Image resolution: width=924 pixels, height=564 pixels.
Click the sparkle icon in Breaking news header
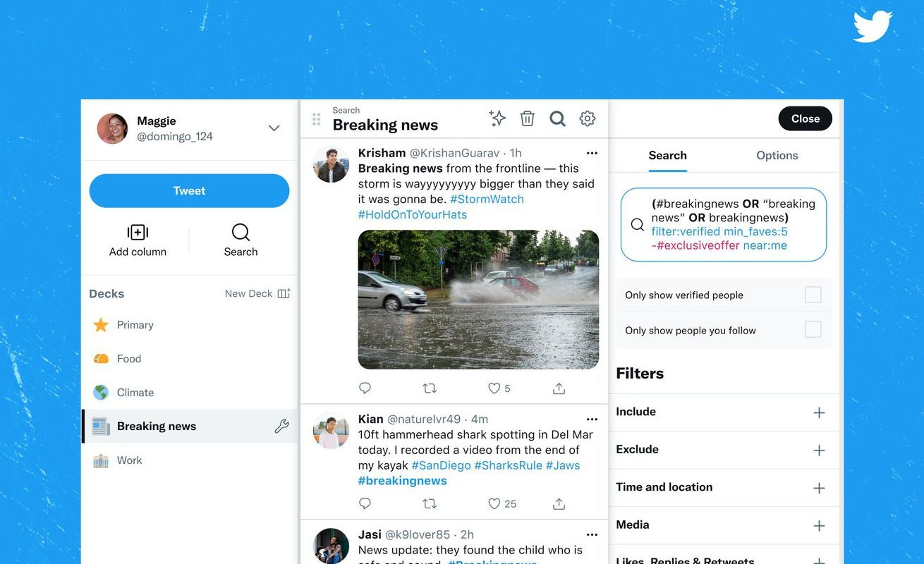pyautogui.click(x=497, y=118)
